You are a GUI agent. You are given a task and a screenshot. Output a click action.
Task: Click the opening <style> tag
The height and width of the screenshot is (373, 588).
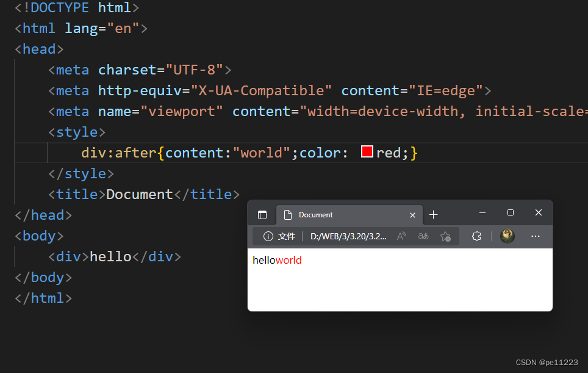pos(77,132)
